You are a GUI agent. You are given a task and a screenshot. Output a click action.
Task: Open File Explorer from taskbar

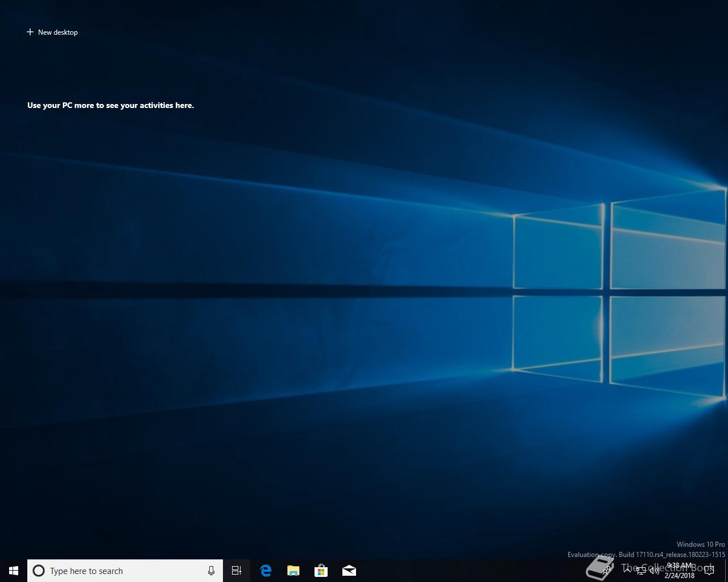[293, 571]
